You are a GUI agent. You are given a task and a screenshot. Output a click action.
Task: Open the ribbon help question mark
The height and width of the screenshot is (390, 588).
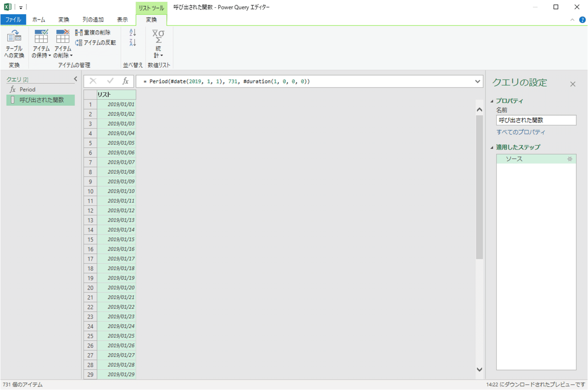coord(583,20)
